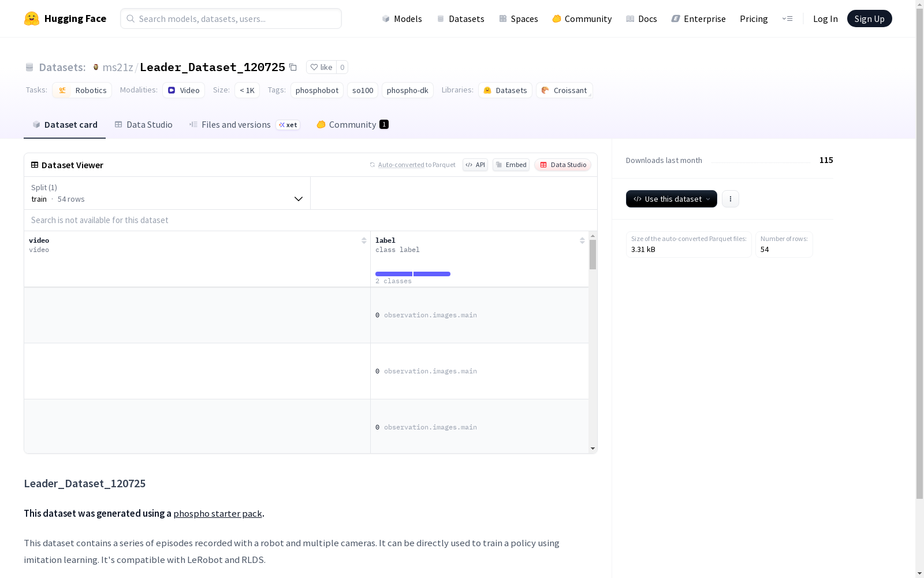
Task: Click the API button in Dataset Viewer
Action: point(475,165)
